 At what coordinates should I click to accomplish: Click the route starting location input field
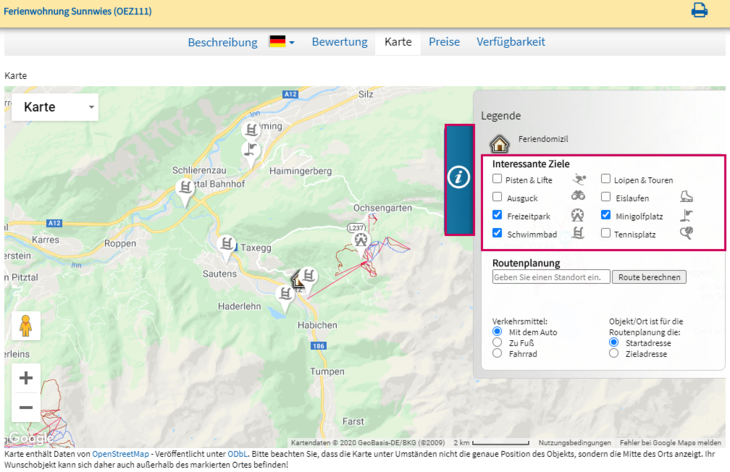coord(550,277)
